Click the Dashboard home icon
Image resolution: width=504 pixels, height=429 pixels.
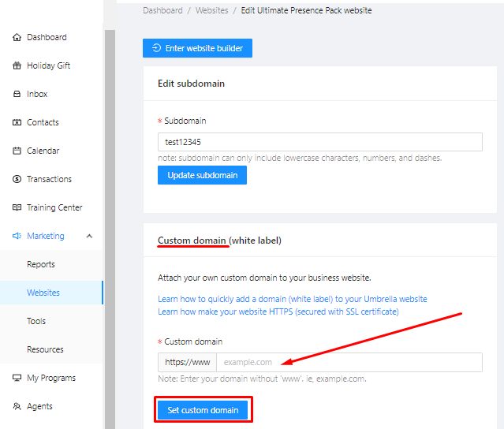click(x=17, y=37)
